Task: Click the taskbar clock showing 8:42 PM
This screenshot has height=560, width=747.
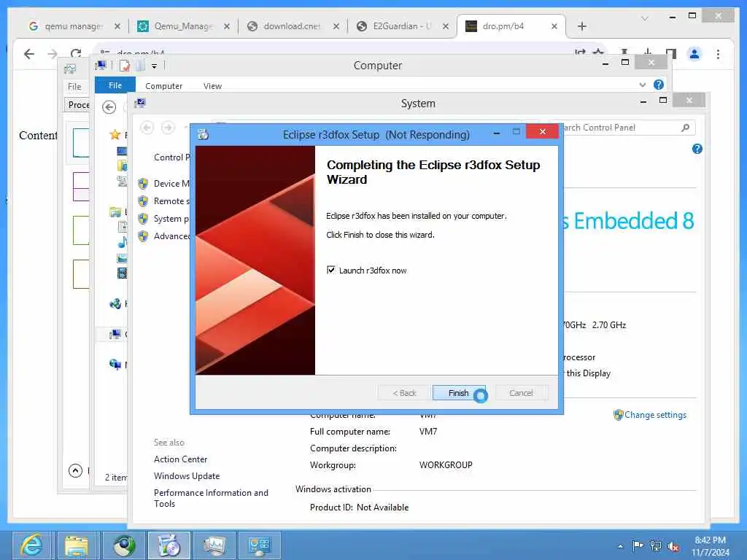Action: (x=710, y=545)
